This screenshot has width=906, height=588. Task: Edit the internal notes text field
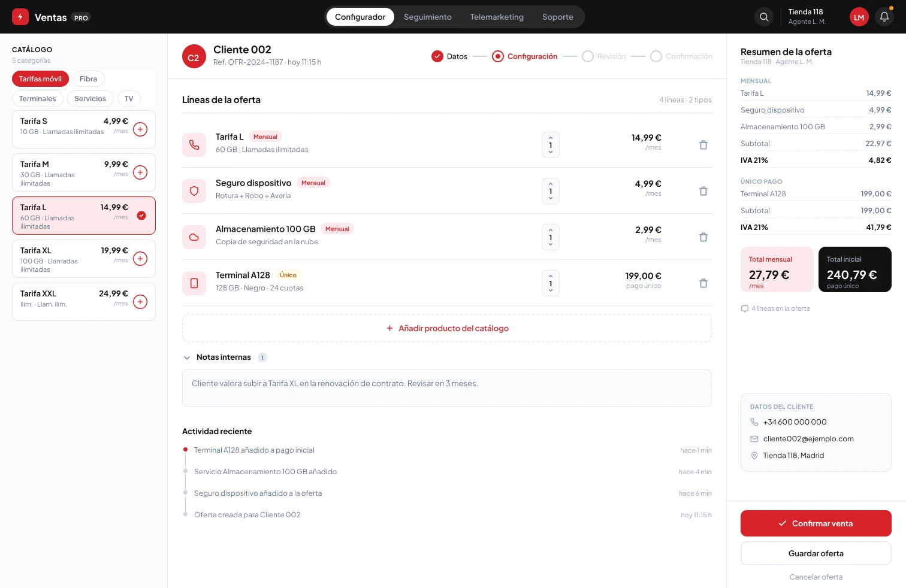click(447, 388)
